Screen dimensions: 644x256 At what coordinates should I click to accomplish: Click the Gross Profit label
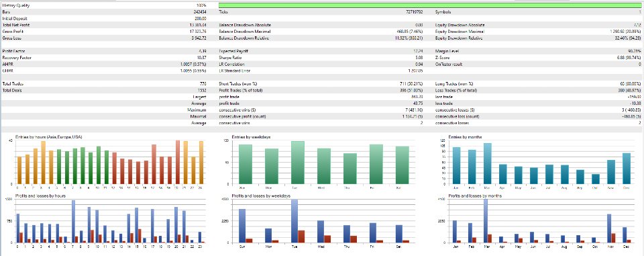(12, 32)
